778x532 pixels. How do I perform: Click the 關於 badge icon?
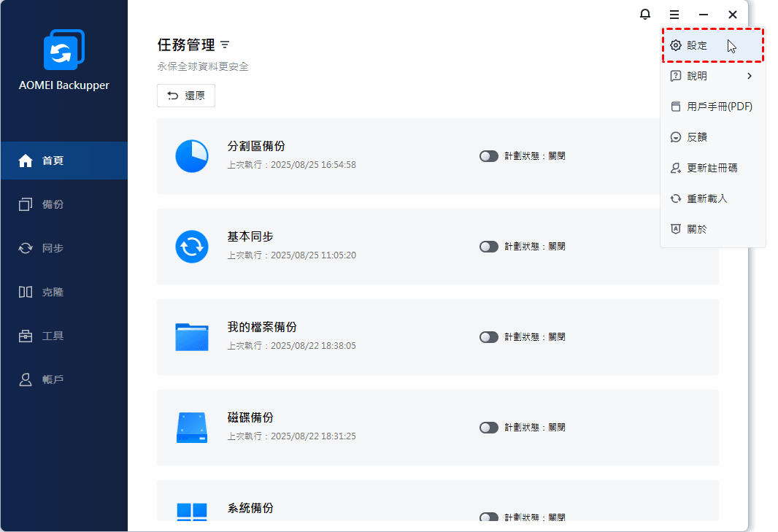(x=676, y=228)
